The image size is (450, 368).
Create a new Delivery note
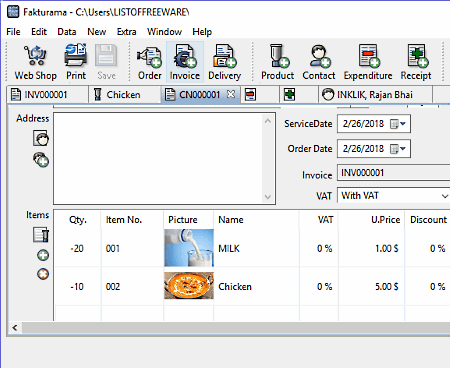224,62
